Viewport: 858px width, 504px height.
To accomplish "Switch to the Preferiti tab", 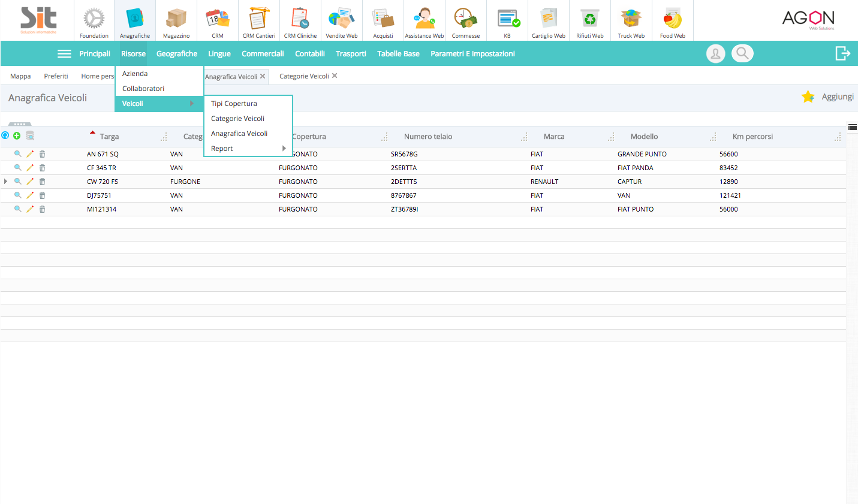I will [x=56, y=76].
